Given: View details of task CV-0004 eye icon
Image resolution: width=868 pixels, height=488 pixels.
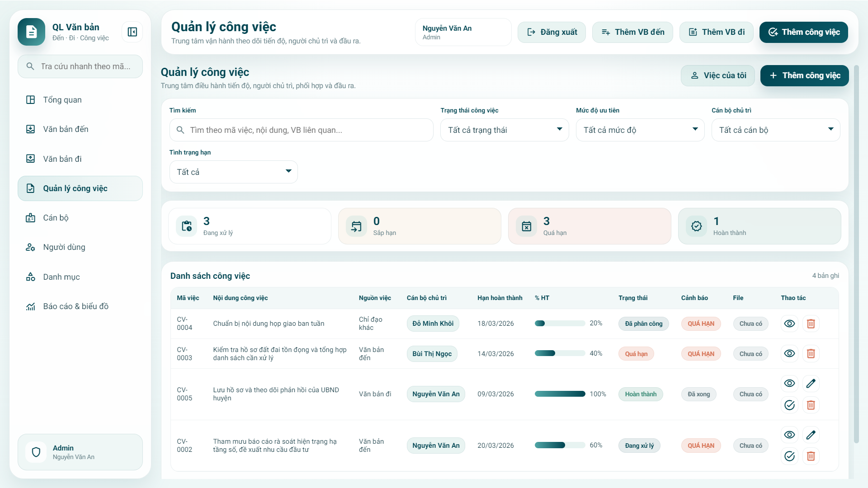Looking at the screenshot, I should (x=789, y=324).
